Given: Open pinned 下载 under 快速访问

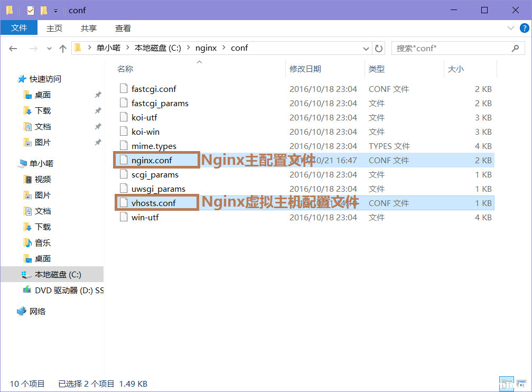Looking at the screenshot, I should (42, 111).
